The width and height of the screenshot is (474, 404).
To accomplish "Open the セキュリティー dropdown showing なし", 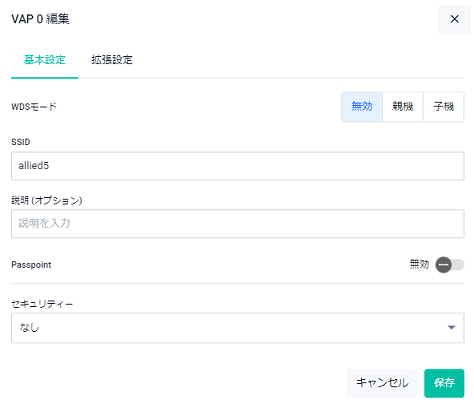I will coord(238,328).
